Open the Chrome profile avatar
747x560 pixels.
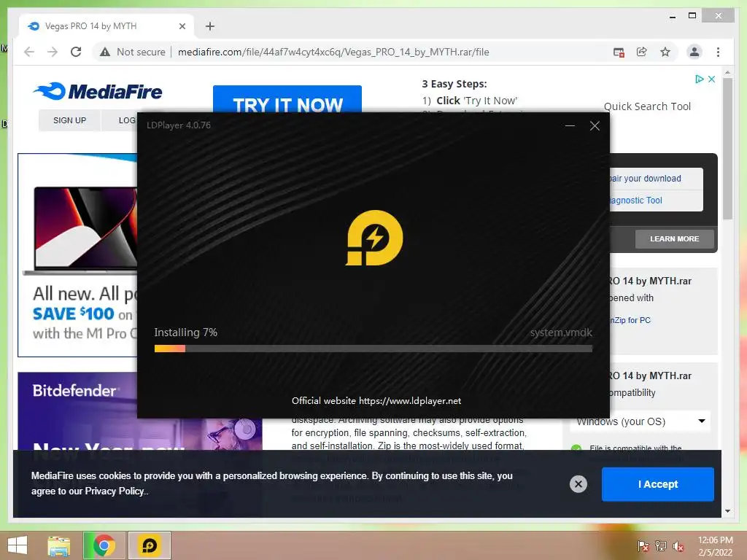pyautogui.click(x=694, y=52)
